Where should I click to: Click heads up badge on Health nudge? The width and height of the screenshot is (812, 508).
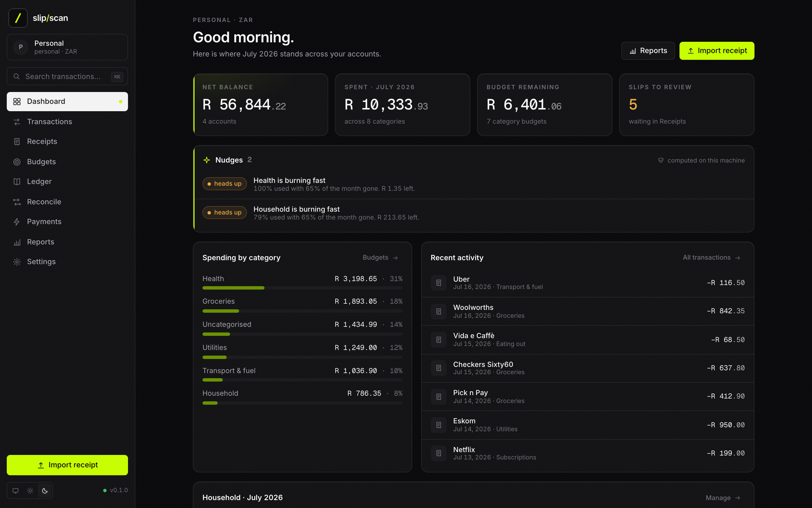tap(224, 184)
